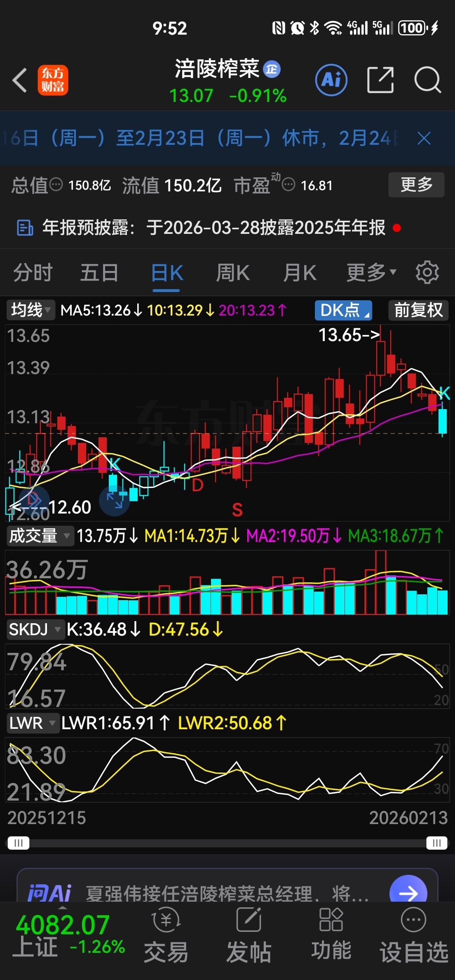This screenshot has width=455, height=980.
Task: Expand the SKDJ indicator dropdown
Action: (x=35, y=629)
